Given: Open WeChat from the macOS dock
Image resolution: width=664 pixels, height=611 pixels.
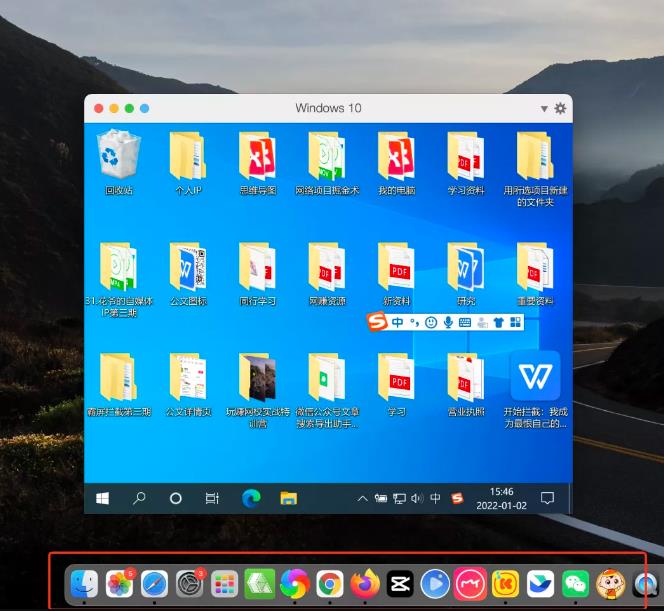Looking at the screenshot, I should click(x=575, y=584).
